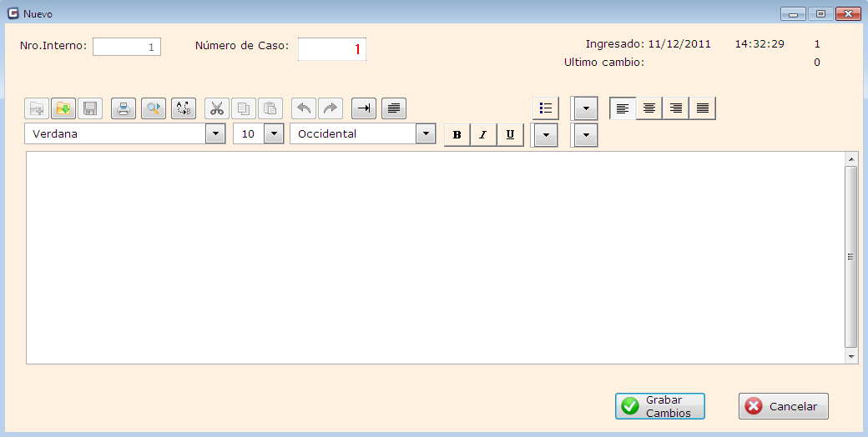The width and height of the screenshot is (868, 437).
Task: Click the paragraph formatting lines icon
Action: click(x=394, y=108)
